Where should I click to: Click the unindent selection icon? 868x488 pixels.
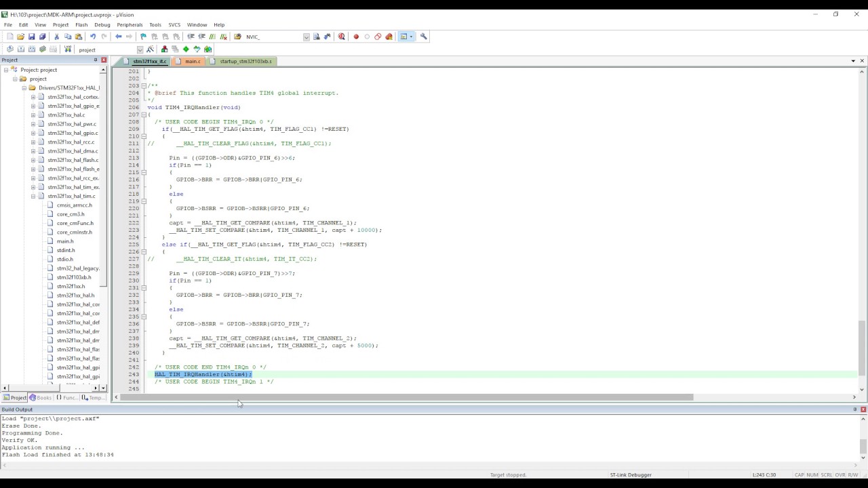click(x=201, y=37)
